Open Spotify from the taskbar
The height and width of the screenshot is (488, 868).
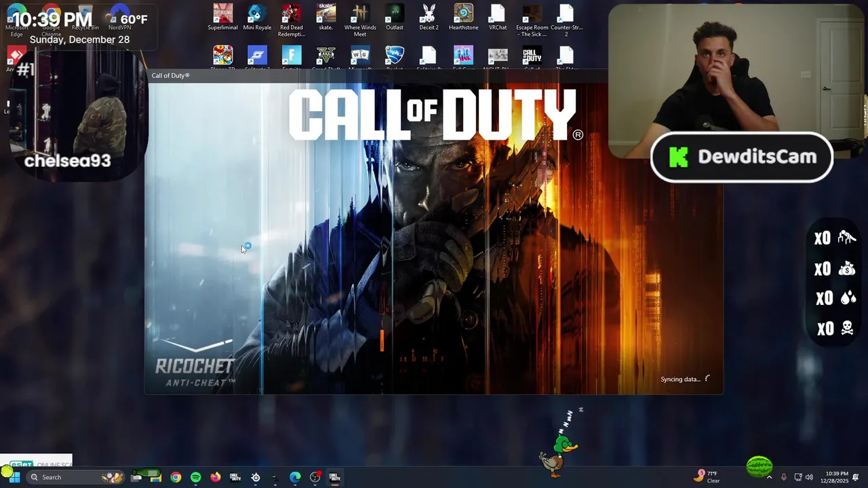(196, 477)
